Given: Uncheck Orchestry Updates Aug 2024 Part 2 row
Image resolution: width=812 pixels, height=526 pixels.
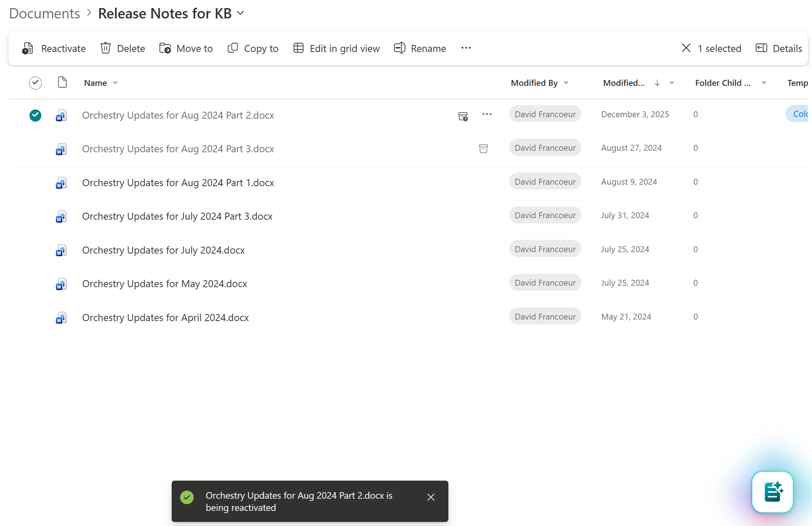Looking at the screenshot, I should (x=35, y=115).
